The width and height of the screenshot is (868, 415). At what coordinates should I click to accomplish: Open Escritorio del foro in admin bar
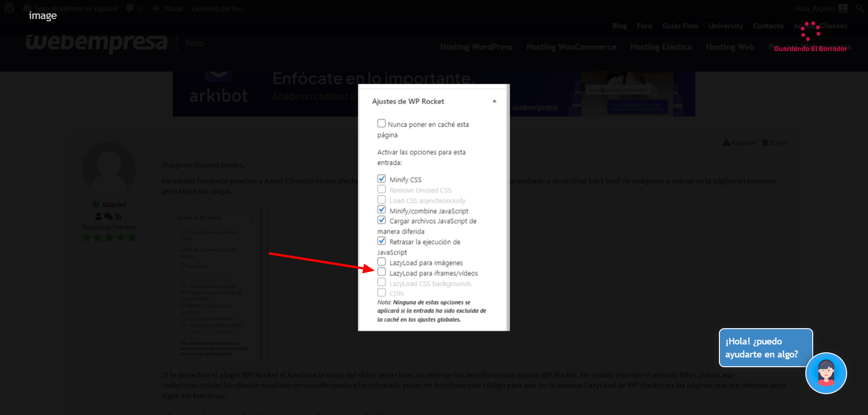(x=218, y=8)
